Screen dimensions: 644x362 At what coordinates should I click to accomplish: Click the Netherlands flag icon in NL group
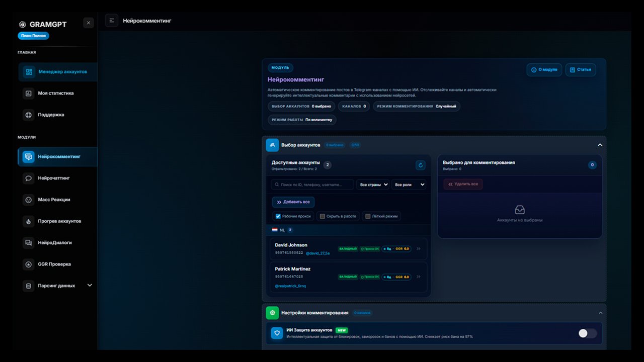(x=275, y=230)
